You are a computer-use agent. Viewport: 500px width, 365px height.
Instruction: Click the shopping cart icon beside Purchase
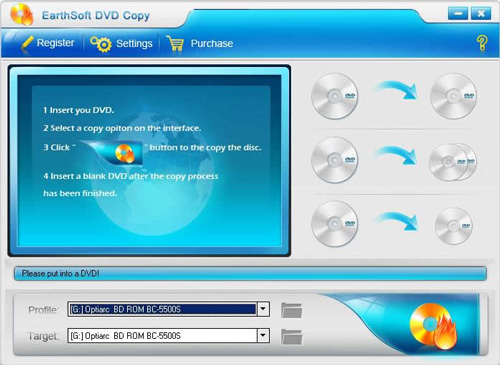click(175, 43)
